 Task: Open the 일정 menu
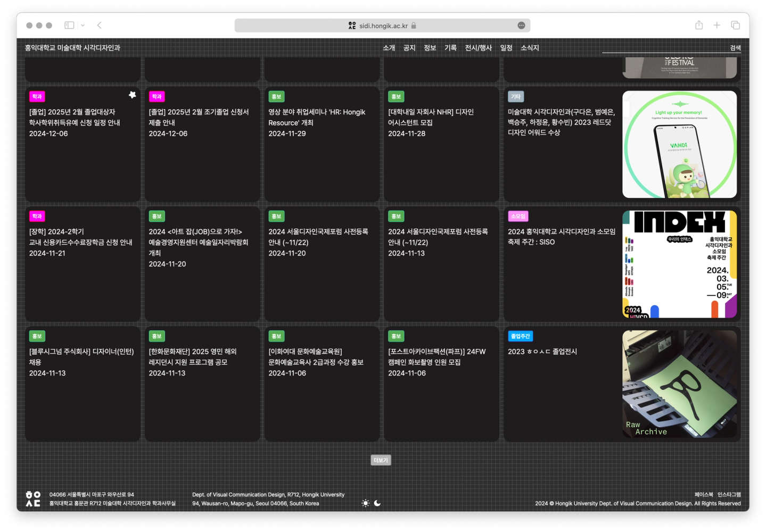click(506, 48)
